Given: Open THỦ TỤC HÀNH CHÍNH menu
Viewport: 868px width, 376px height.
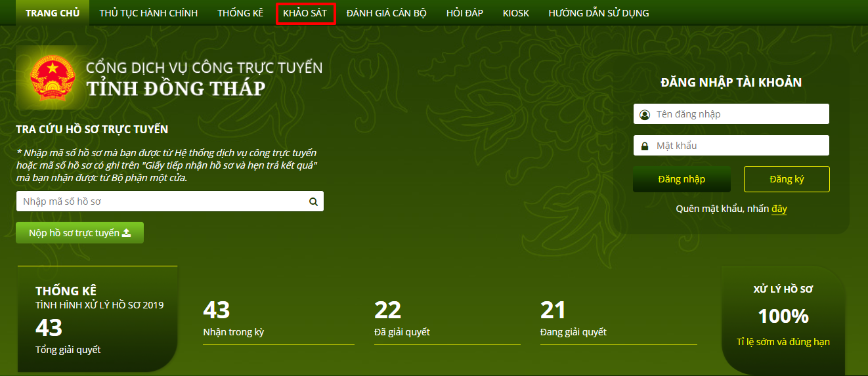Looking at the screenshot, I should (148, 13).
